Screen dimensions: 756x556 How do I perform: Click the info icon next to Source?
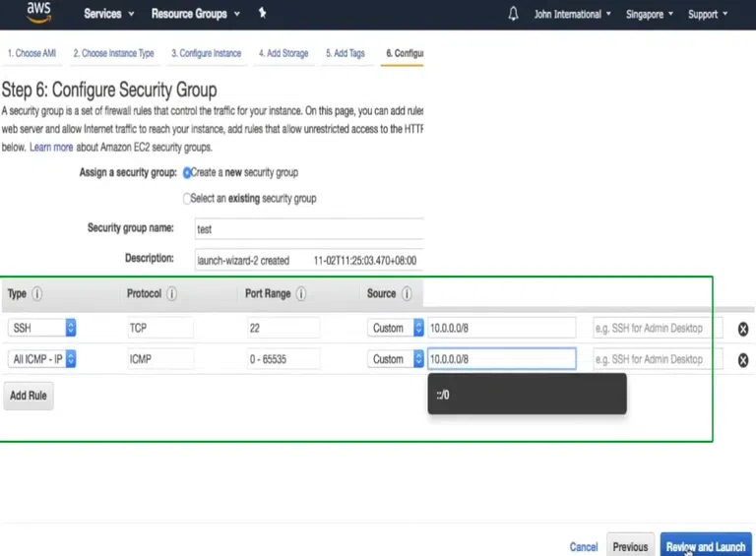[406, 294]
